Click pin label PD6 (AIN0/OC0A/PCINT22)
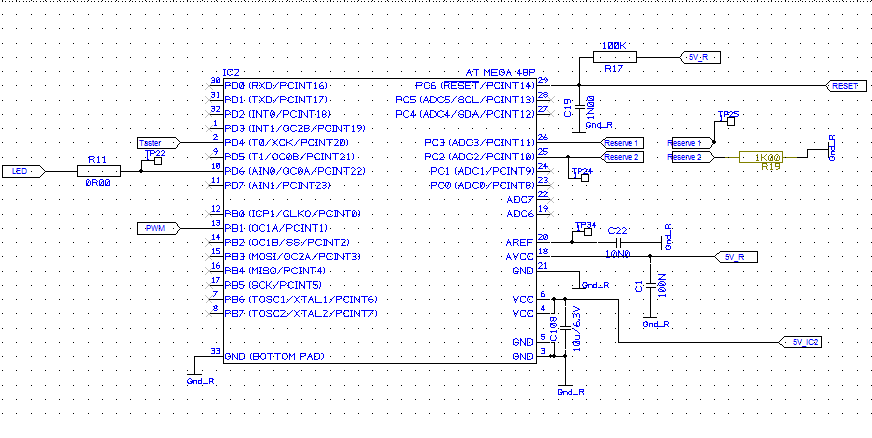 (293, 171)
